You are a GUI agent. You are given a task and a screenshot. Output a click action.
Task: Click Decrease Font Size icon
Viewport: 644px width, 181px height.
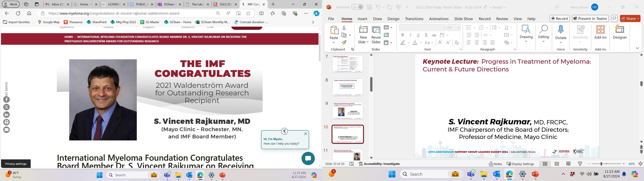[448, 43]
